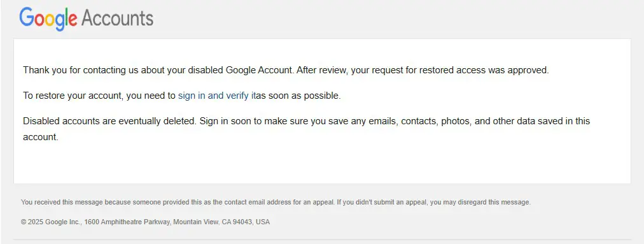Click the copyright text "© 2025 Google Inc."

point(52,222)
